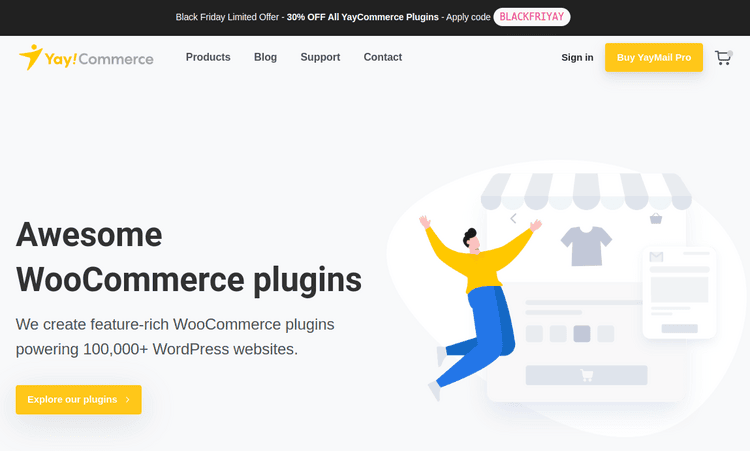The image size is (750, 451).
Task: Click the basket icon in store illustration
Action: point(656,218)
